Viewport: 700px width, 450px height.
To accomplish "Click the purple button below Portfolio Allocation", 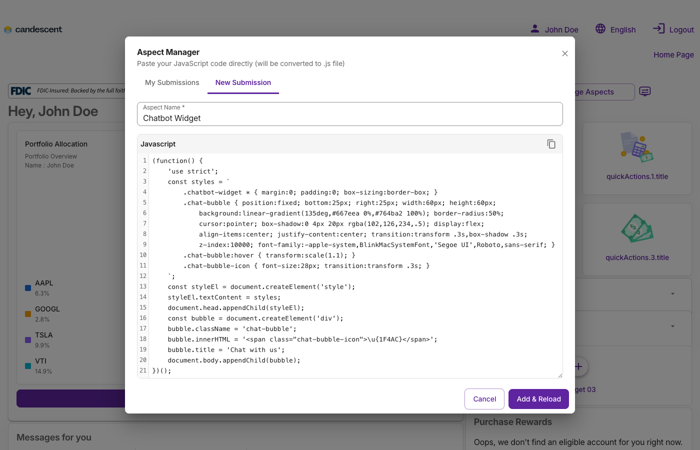I will pyautogui.click(x=71, y=398).
